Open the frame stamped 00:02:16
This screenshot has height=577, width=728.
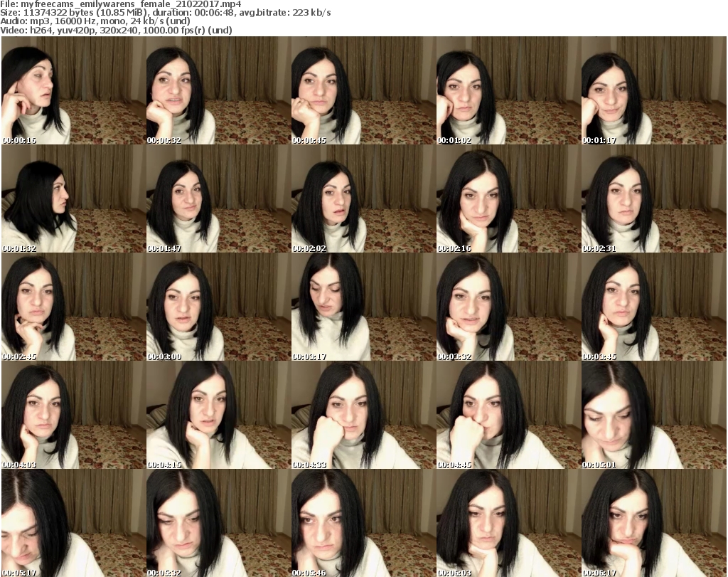click(x=508, y=198)
